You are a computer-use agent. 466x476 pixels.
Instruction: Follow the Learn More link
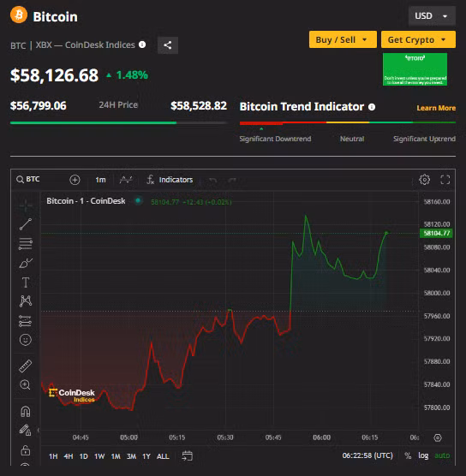click(436, 108)
